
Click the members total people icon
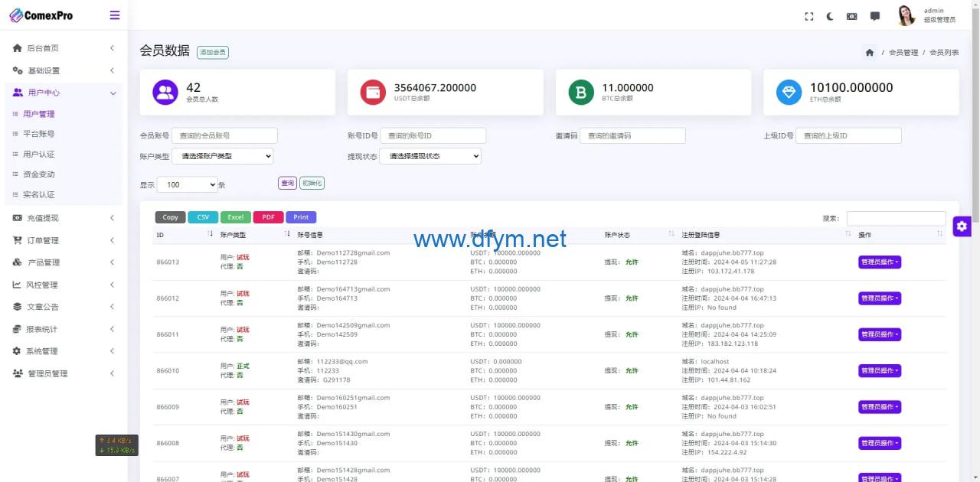[x=165, y=92]
